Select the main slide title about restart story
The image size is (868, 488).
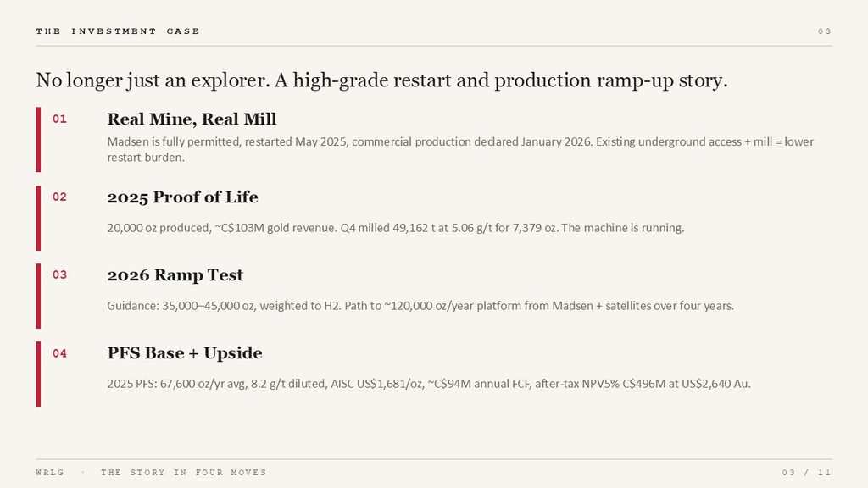tap(382, 80)
